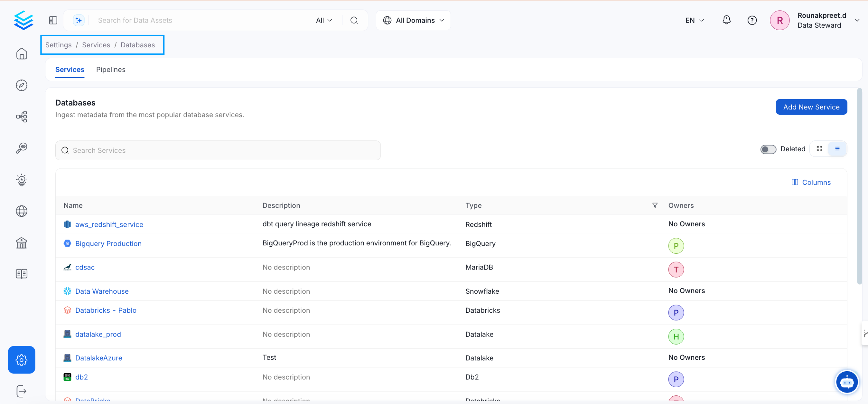Screen dimensions: 868x404
Task: Select the Explore compass icon
Action: [x=21, y=85]
